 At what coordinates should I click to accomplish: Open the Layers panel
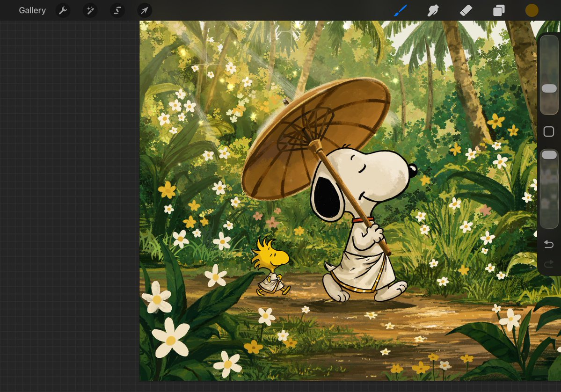[x=499, y=10]
